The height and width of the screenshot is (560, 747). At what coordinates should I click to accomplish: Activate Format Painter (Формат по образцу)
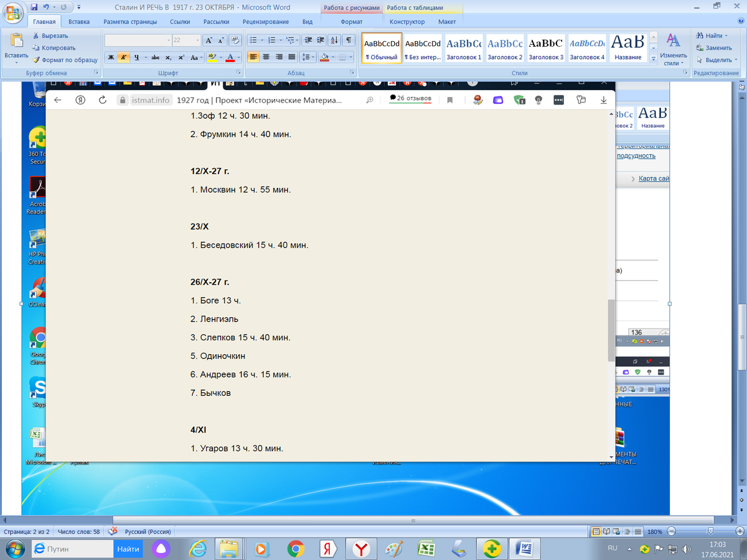(x=65, y=60)
